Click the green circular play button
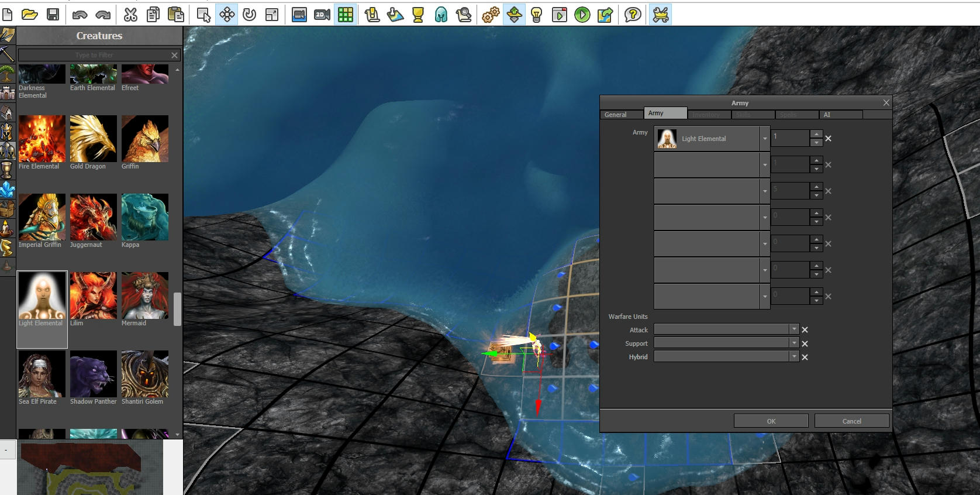980x495 pixels. (582, 15)
